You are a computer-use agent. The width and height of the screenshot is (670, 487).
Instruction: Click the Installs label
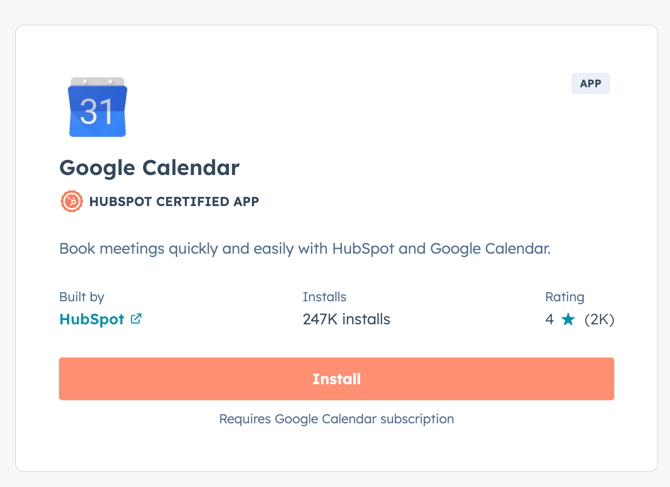click(x=324, y=297)
